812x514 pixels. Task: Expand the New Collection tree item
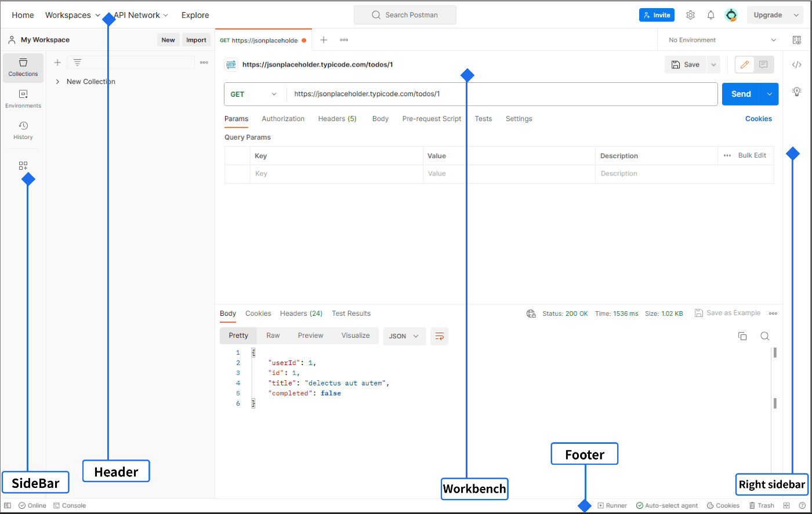(x=57, y=82)
